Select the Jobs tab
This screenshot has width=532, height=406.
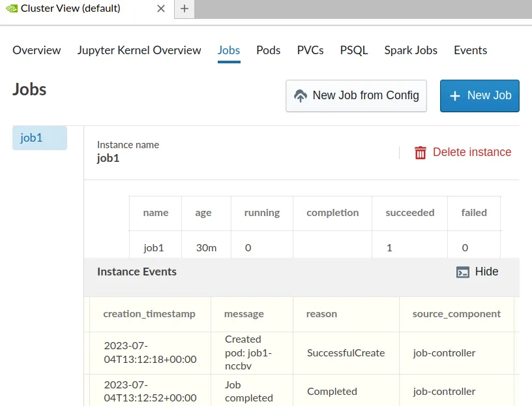click(x=229, y=50)
